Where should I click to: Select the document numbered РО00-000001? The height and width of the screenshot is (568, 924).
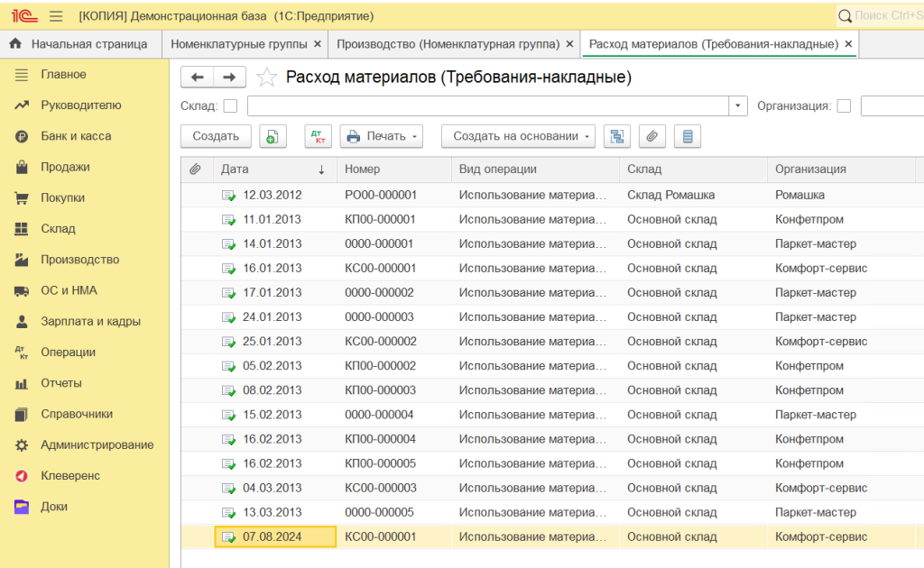pos(381,196)
